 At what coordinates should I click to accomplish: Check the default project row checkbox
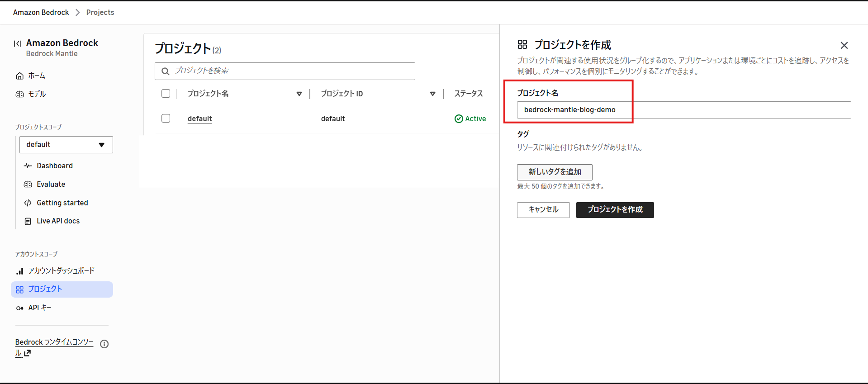[166, 118]
